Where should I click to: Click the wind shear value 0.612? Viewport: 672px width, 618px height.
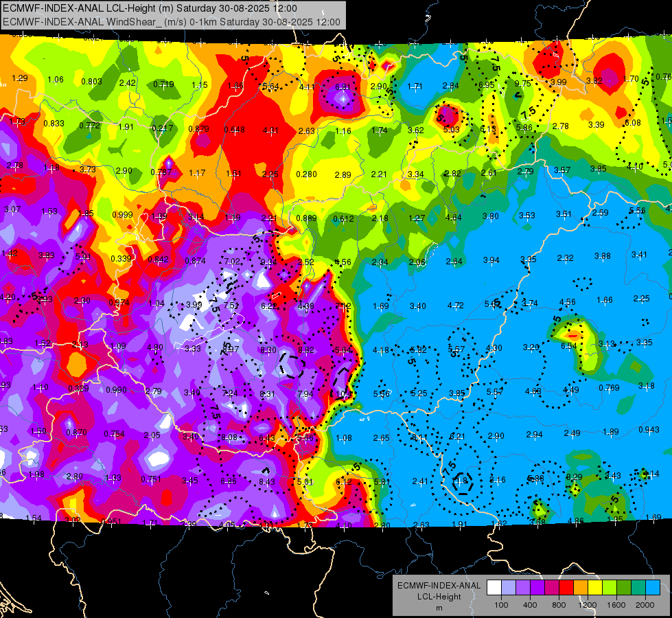point(344,219)
